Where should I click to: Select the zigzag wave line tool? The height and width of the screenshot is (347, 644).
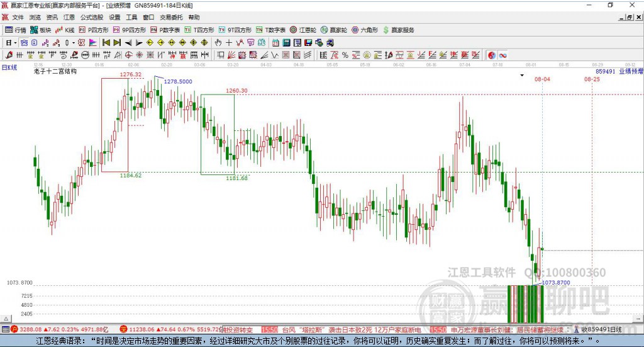pyautogui.click(x=275, y=55)
